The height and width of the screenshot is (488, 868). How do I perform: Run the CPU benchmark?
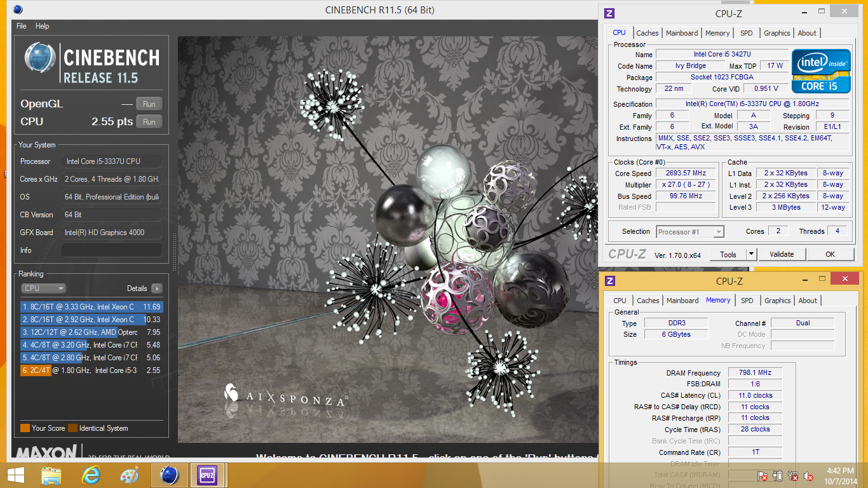(149, 122)
